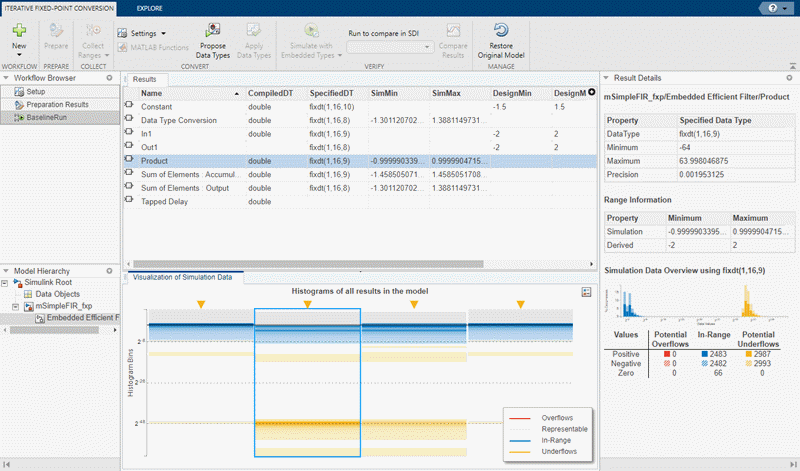
Task: Collapse the Simulink Root tree node
Action: tap(6, 284)
